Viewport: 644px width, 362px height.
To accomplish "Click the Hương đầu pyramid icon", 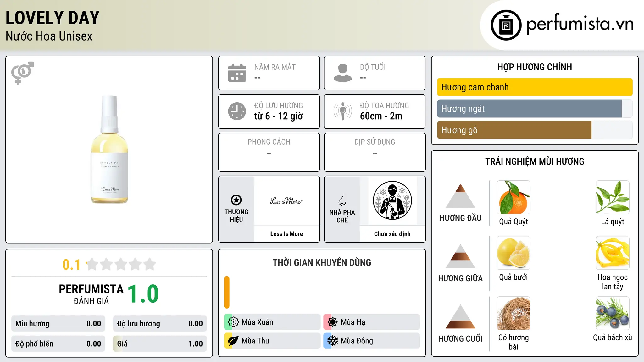I will (460, 196).
